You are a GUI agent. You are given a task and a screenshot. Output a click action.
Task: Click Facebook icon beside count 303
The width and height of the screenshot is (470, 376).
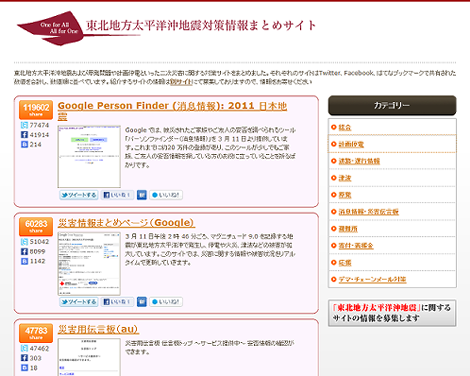coord(24,358)
